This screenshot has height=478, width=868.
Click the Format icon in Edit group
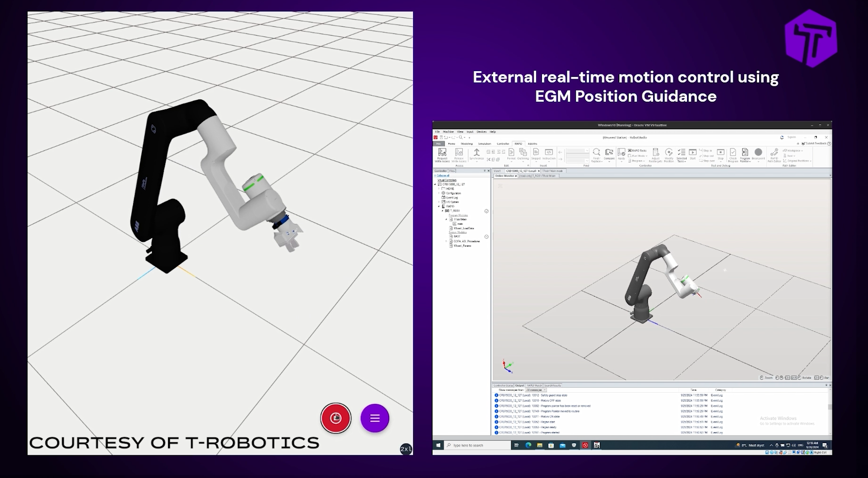point(511,155)
